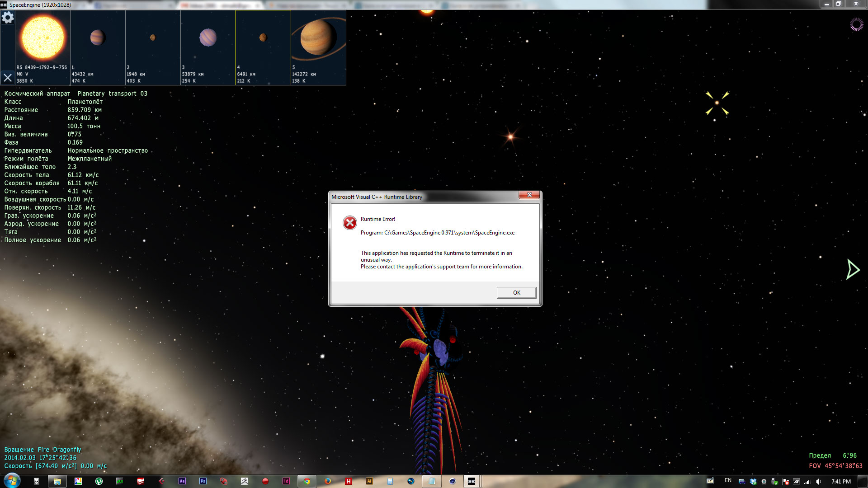Open the Calculator from the taskbar
Viewport: 868px width, 488px height.
[390, 481]
